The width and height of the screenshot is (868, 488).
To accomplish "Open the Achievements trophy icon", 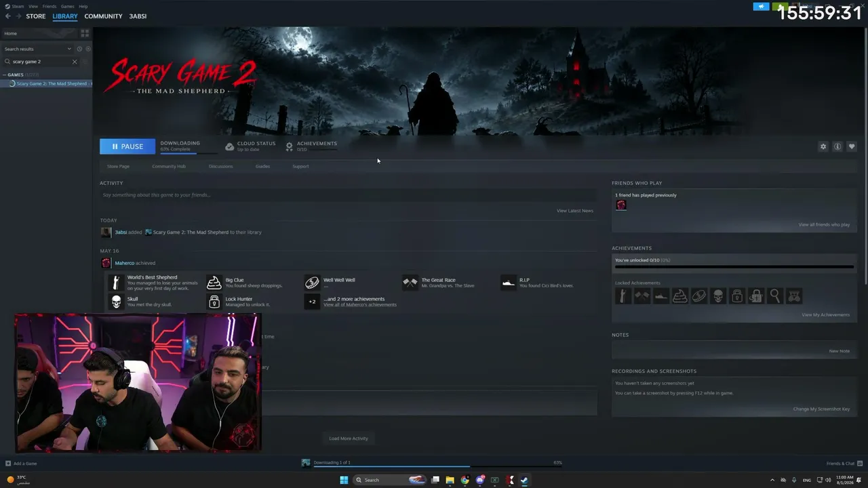I will [290, 146].
